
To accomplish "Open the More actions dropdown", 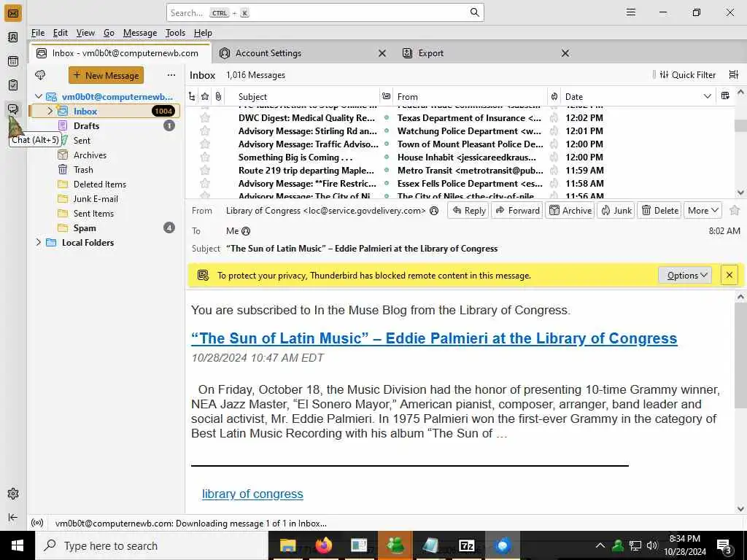I will (703, 211).
